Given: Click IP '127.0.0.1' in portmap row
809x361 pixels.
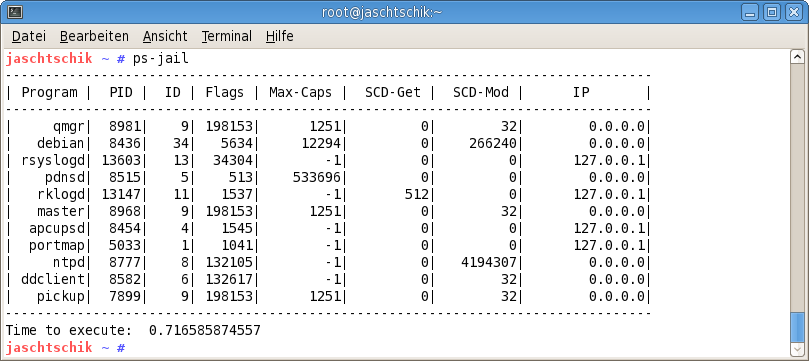Looking at the screenshot, I should pos(609,246).
